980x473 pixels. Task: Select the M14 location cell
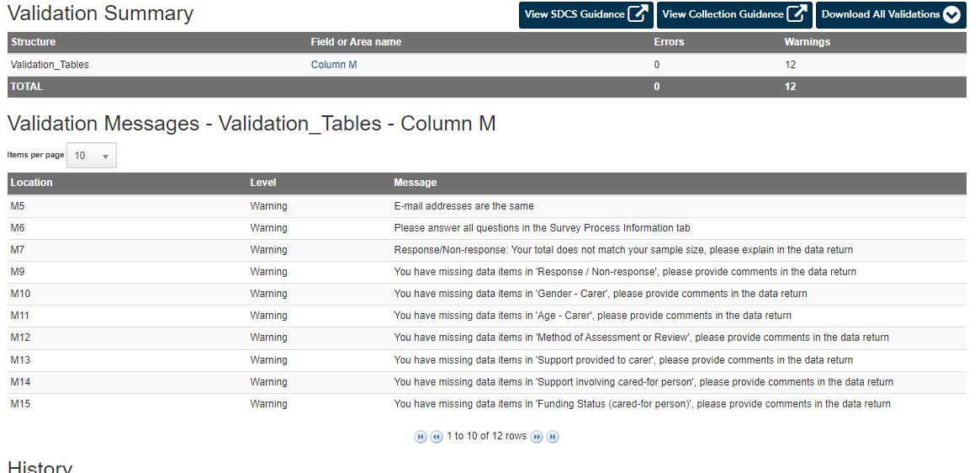20,381
